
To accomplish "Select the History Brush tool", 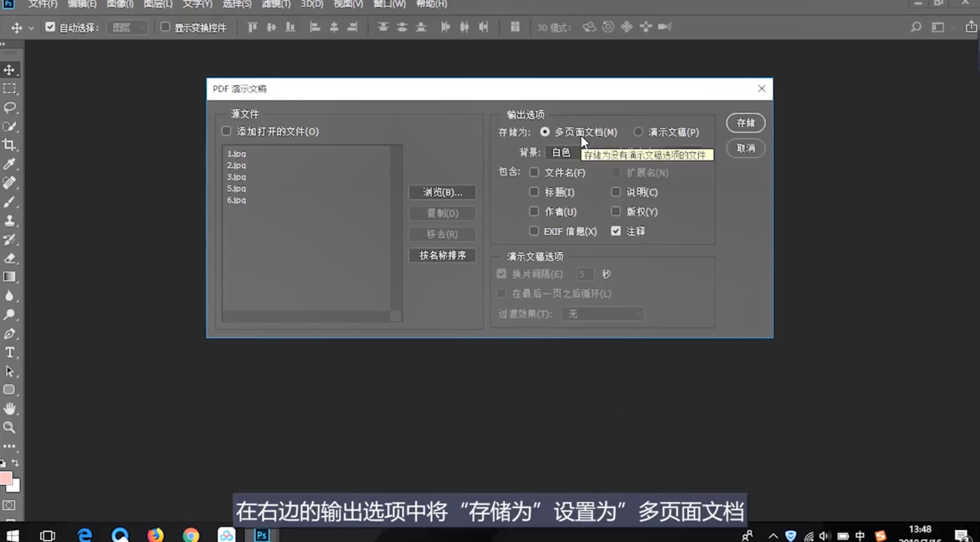I will pyautogui.click(x=9, y=239).
